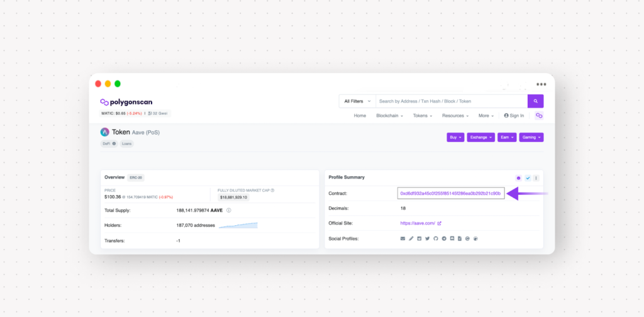Image resolution: width=644 pixels, height=317 pixels.
Task: Click the CoinMarketCap social profile icon
Action: [467, 238]
